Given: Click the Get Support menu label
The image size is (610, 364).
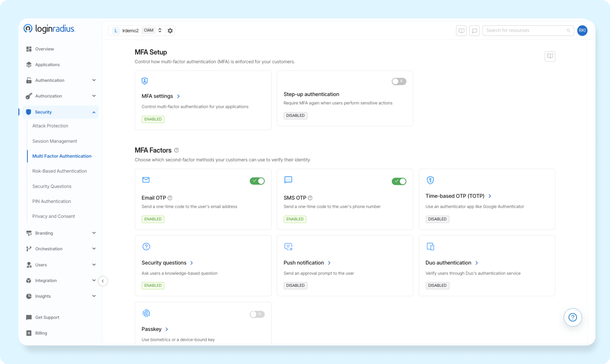Looking at the screenshot, I should click(x=47, y=317).
